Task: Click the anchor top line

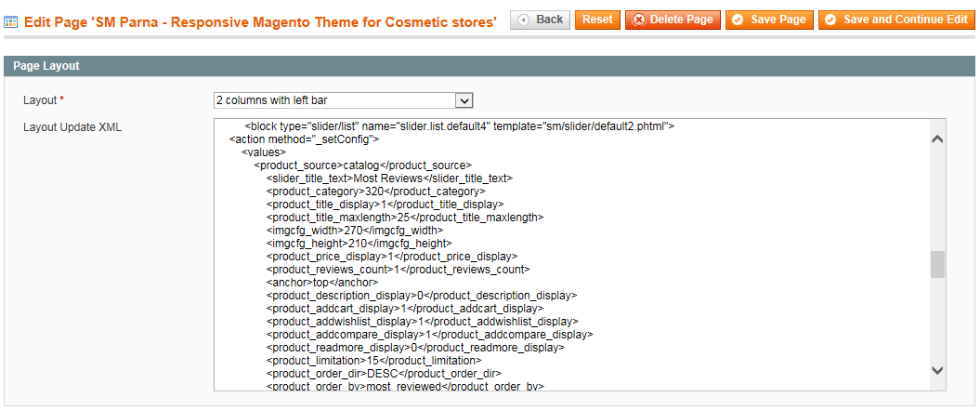Action: (322, 283)
